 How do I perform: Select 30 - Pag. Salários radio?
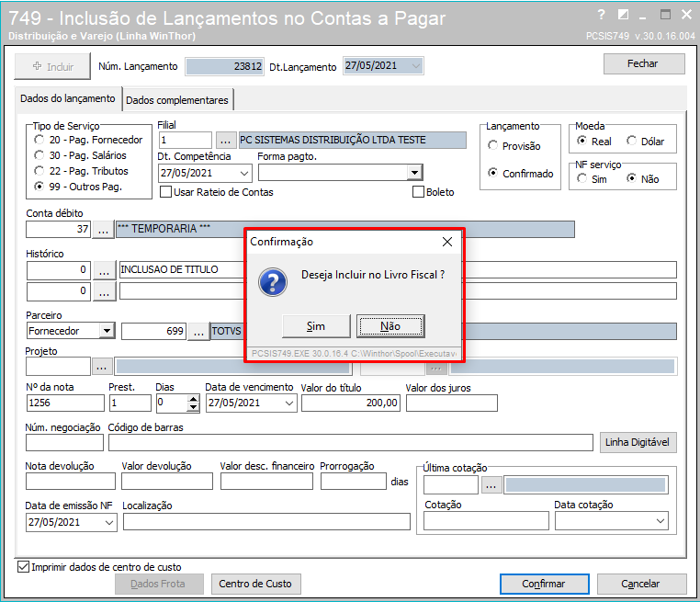[40, 155]
